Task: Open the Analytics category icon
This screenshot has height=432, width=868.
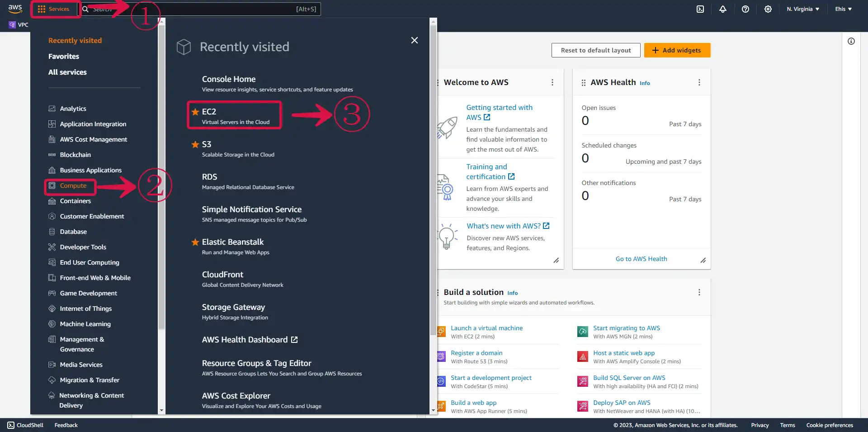Action: pos(52,109)
